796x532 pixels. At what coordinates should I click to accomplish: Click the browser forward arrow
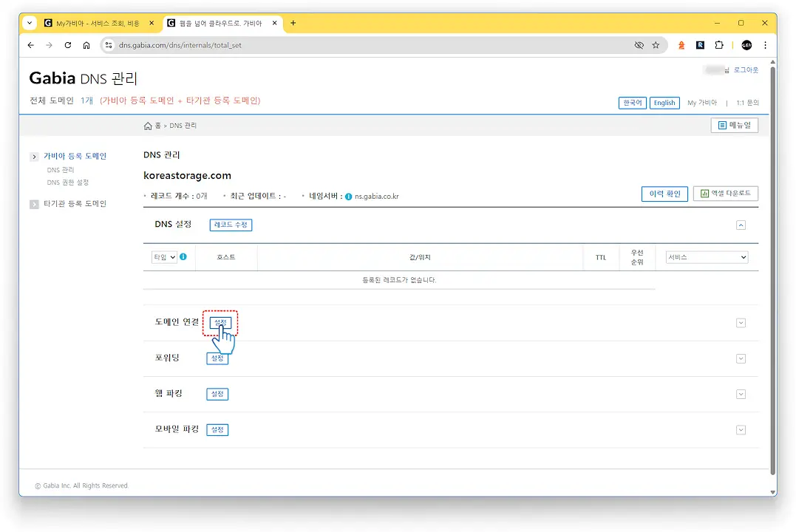coord(50,45)
